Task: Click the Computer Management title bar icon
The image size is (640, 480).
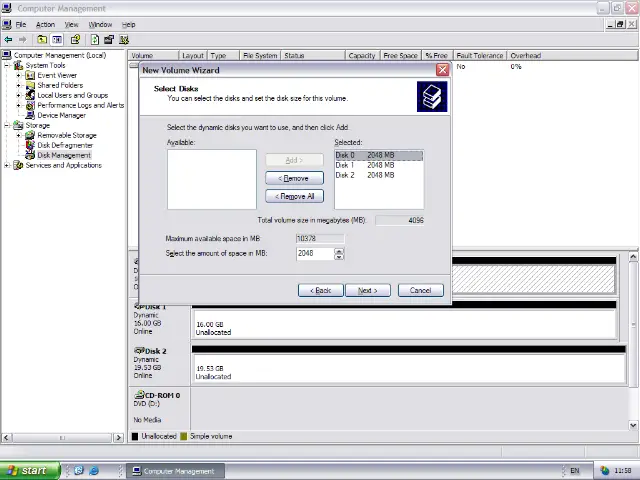Action: click(7, 8)
